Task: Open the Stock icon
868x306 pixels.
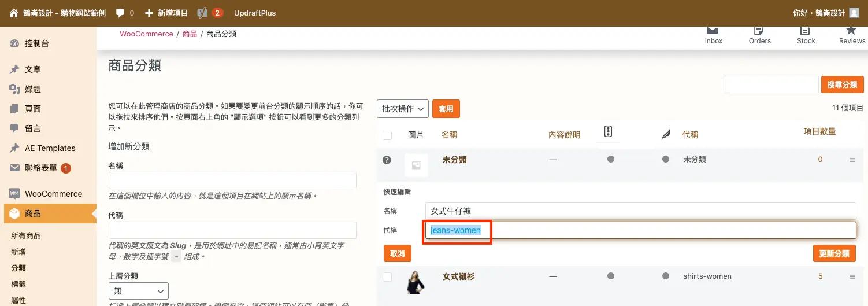Action: point(805,31)
